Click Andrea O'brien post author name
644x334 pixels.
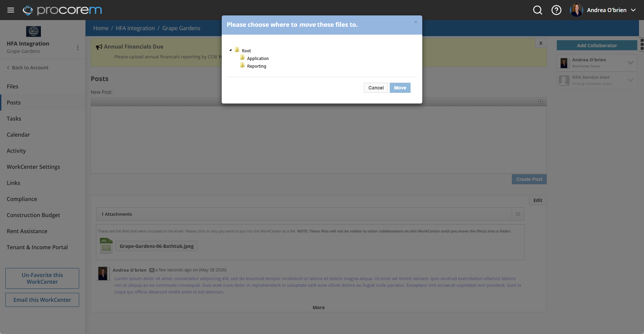129,270
